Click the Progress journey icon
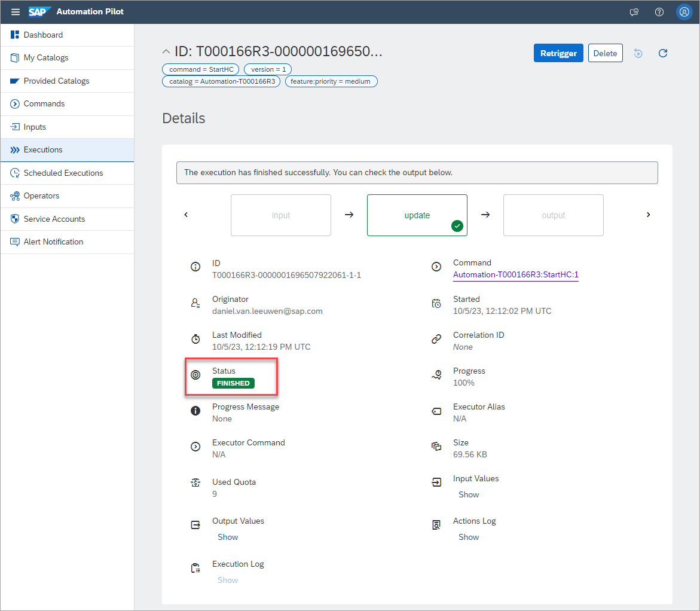 click(436, 375)
